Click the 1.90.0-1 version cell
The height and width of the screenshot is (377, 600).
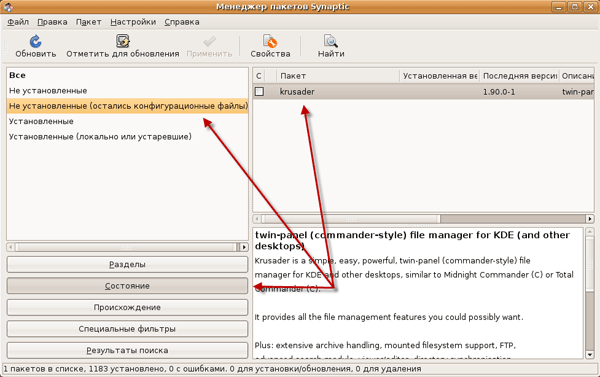coord(499,92)
